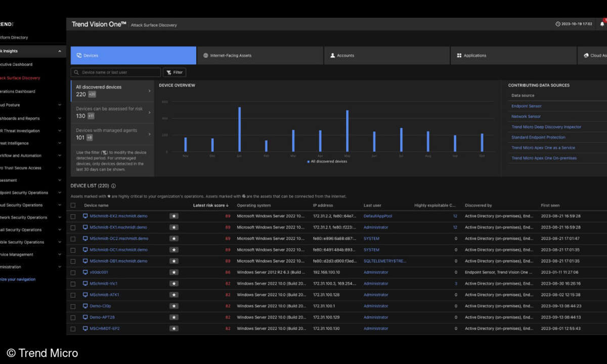Check the box for MSchmidt-DC2.mschmidt.demo
This screenshot has height=364, width=607.
coord(73,239)
